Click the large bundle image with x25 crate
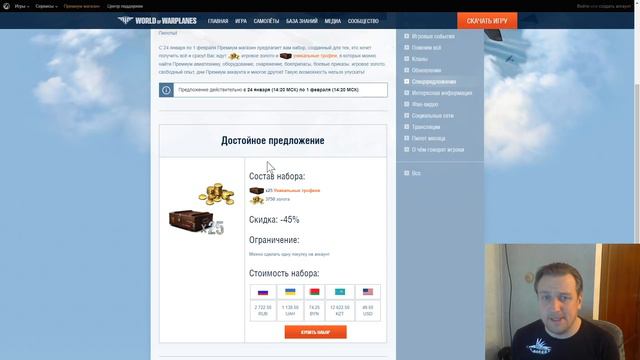The height and width of the screenshot is (360, 640). coord(202,209)
